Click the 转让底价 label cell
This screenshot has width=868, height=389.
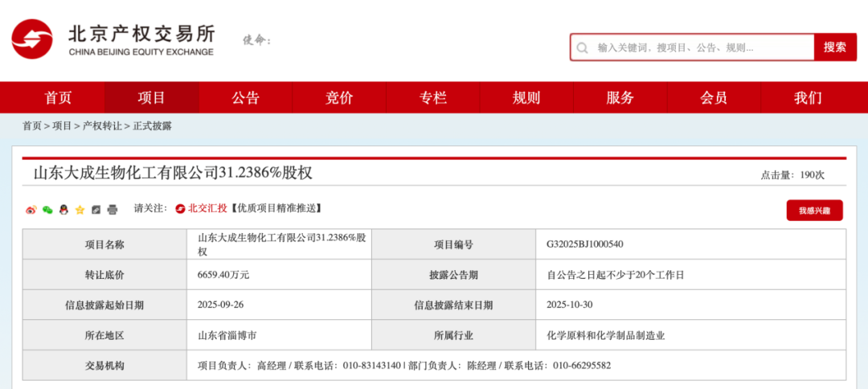point(104,274)
